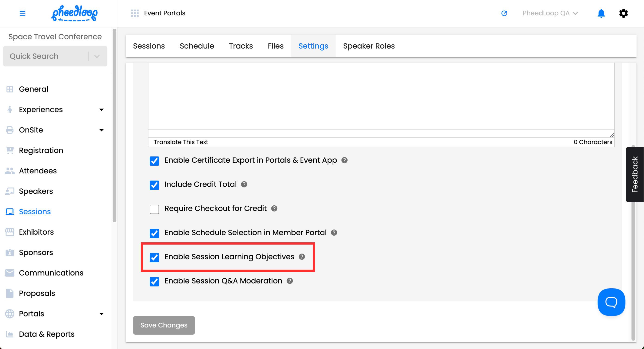Switch to the Sessions tab
The width and height of the screenshot is (644, 349).
tap(149, 46)
